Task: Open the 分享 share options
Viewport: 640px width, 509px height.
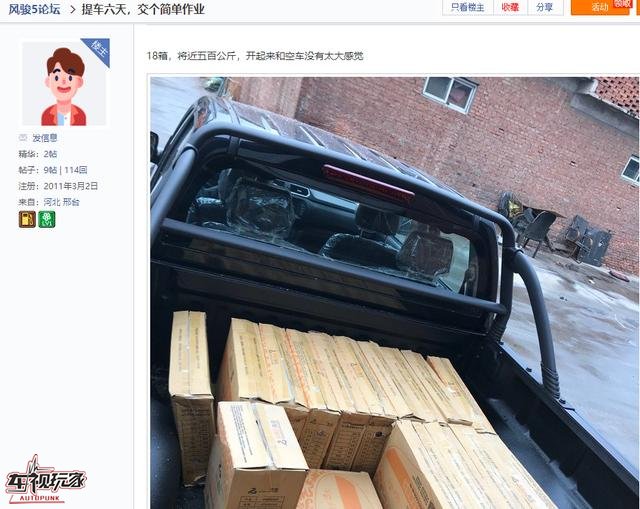Action: pyautogui.click(x=544, y=7)
